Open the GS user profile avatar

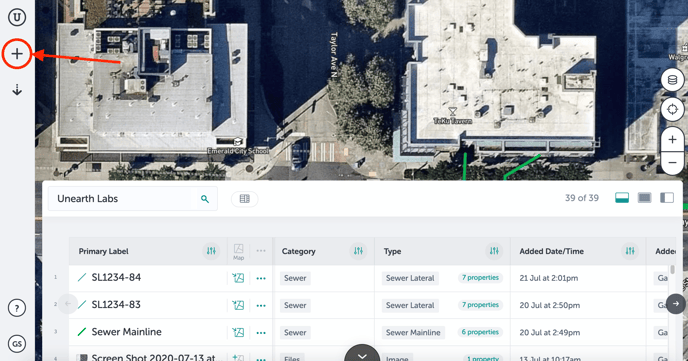(17, 344)
